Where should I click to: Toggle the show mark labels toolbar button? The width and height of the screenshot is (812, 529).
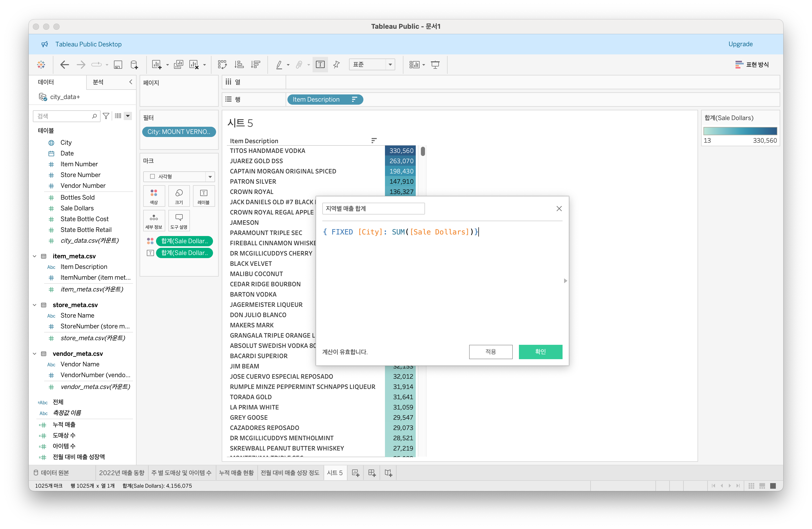pos(320,64)
